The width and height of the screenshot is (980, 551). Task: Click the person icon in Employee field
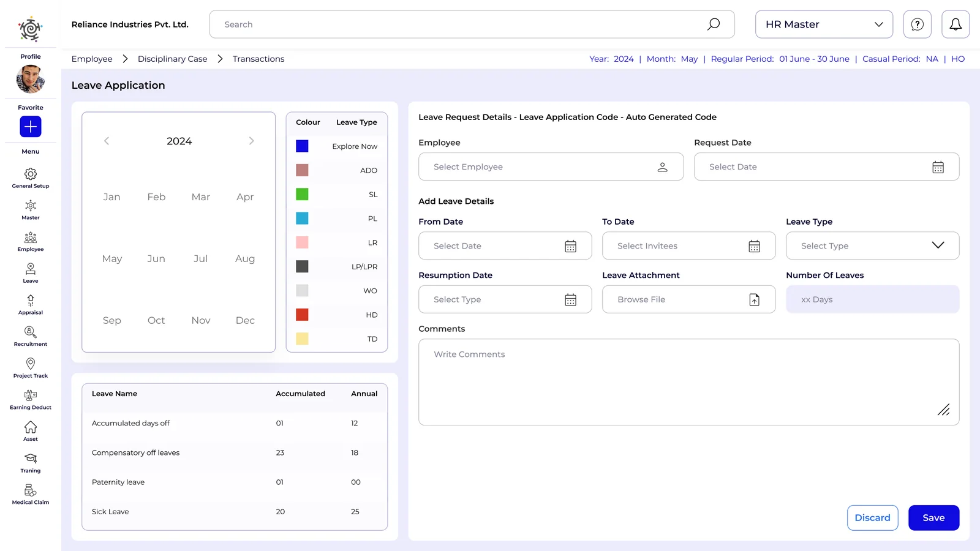[662, 167]
